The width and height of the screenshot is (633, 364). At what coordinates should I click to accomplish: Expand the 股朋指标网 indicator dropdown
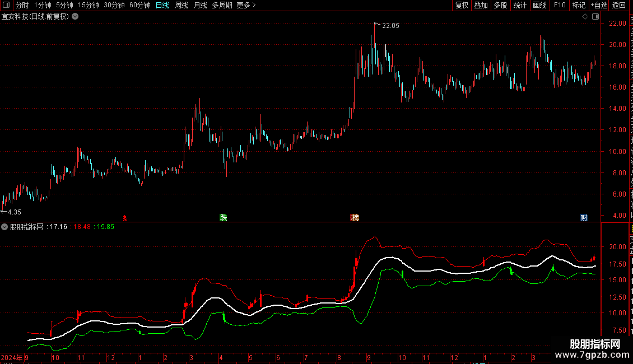coord(4,227)
